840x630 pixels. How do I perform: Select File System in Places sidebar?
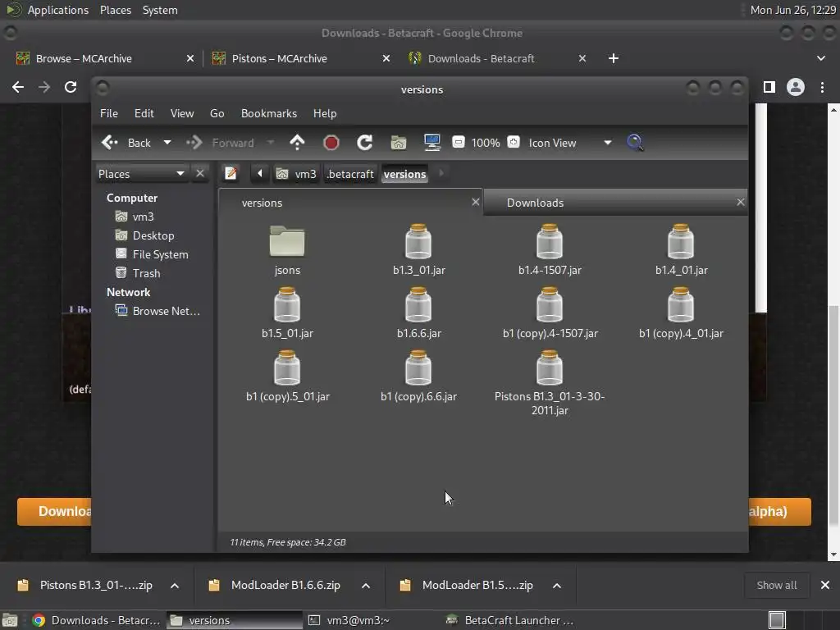click(x=160, y=254)
